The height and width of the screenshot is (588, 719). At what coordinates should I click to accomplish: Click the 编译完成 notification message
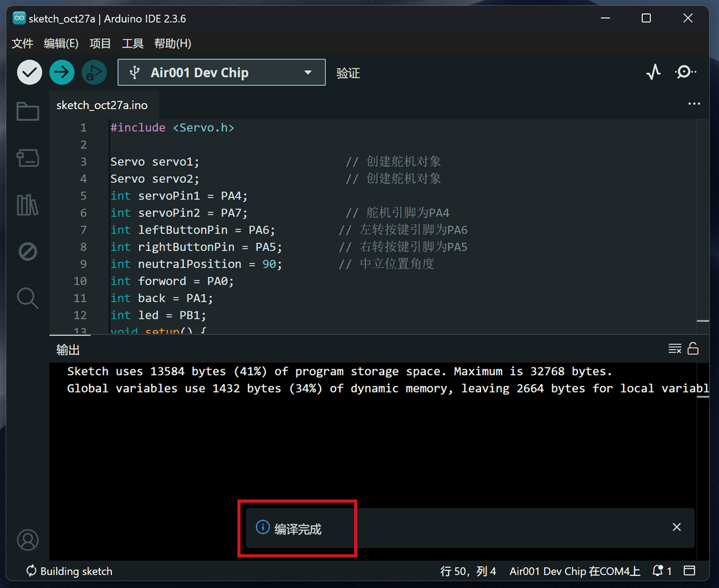(x=298, y=529)
